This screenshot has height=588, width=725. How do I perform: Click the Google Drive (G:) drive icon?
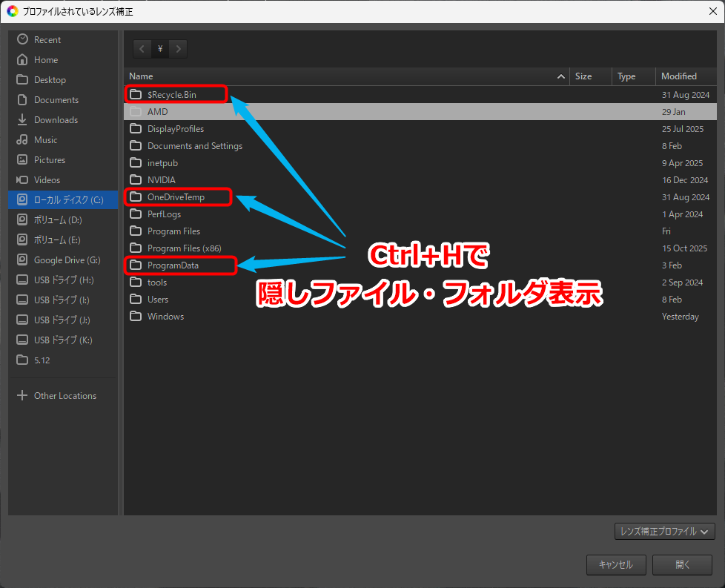[x=22, y=260]
